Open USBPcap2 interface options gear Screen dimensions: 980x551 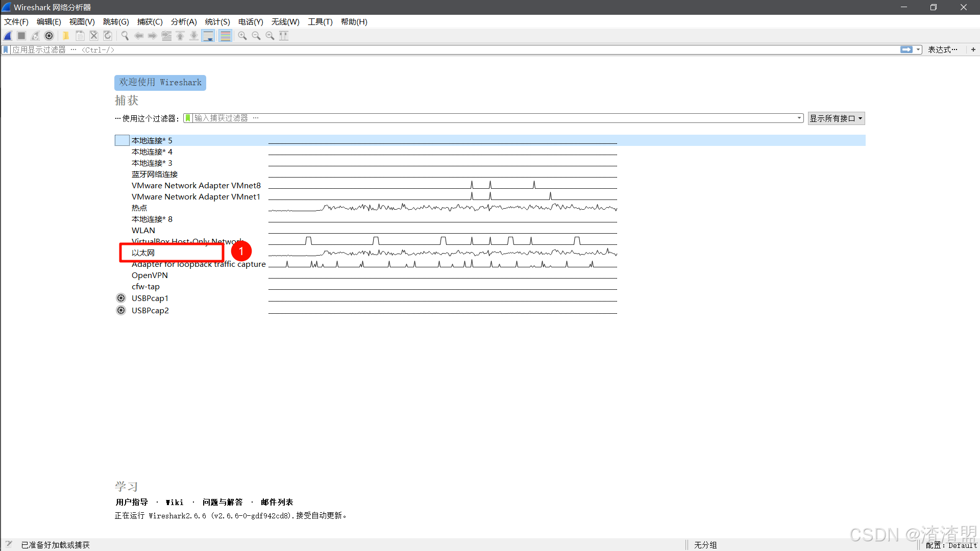pyautogui.click(x=121, y=310)
